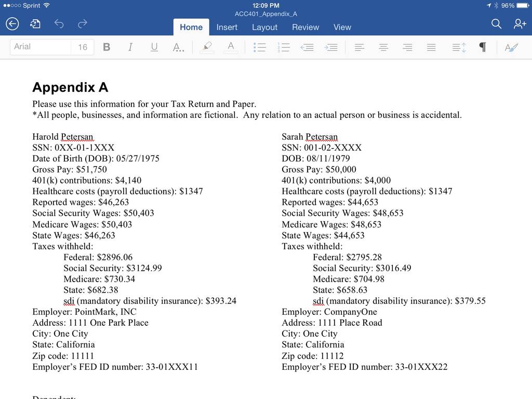Open the font size 16 selector
532x399 pixels.
point(83,47)
